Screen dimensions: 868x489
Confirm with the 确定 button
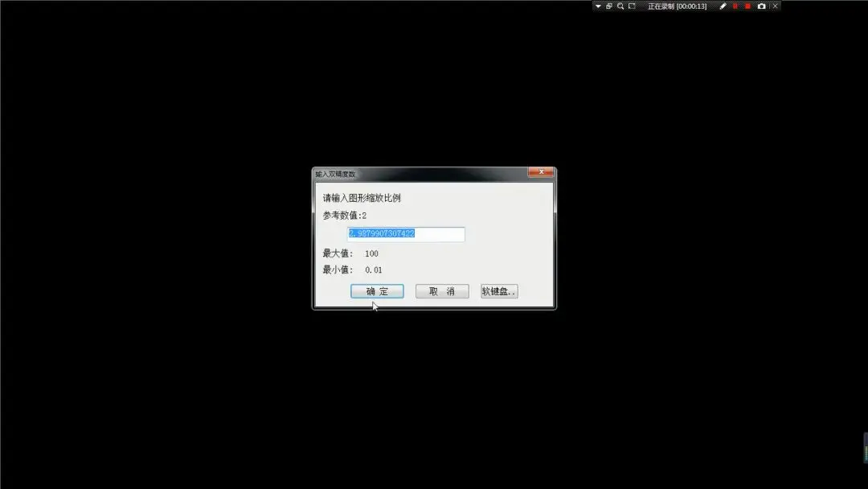pos(377,291)
